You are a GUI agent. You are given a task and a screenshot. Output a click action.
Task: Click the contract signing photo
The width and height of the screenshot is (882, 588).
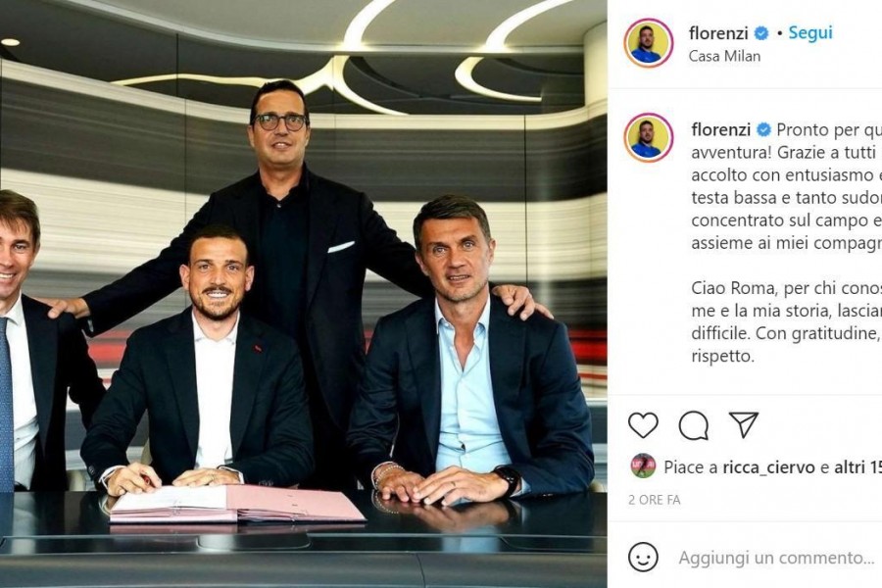(x=303, y=294)
